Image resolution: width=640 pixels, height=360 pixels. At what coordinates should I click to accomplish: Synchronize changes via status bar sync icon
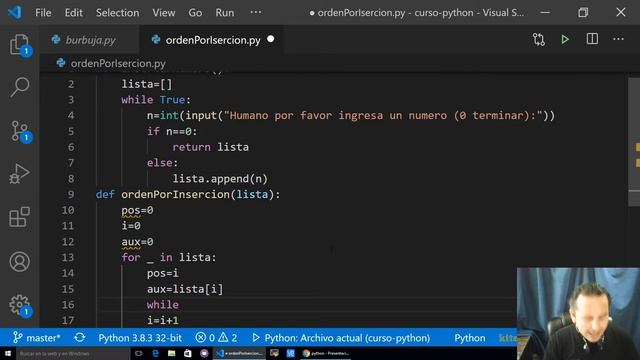click(x=80, y=338)
